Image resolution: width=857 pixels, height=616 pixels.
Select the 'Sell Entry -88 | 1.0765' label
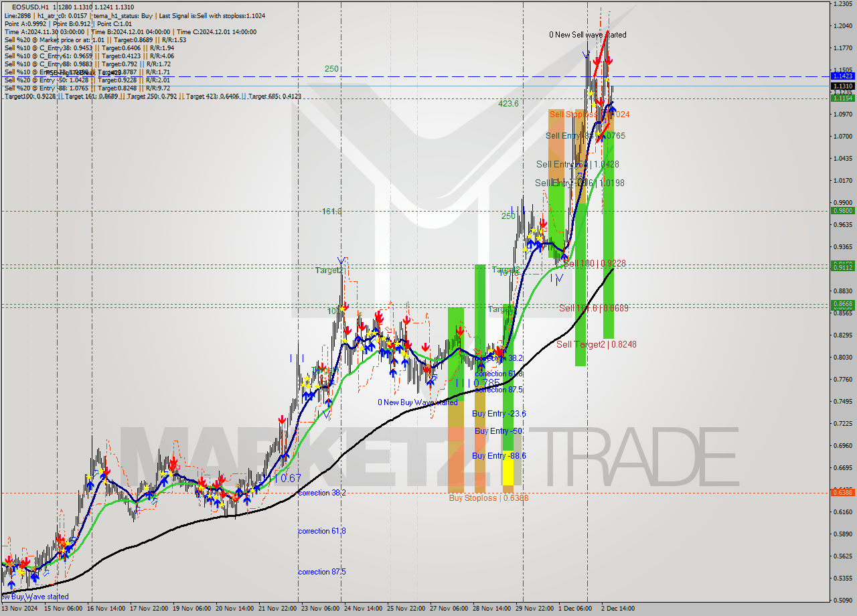coord(585,136)
